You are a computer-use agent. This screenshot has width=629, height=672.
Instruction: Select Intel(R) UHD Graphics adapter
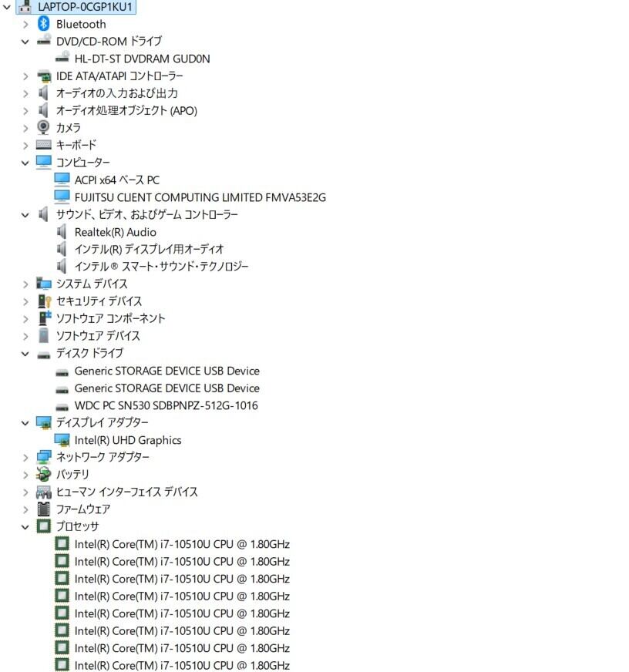pyautogui.click(x=128, y=440)
